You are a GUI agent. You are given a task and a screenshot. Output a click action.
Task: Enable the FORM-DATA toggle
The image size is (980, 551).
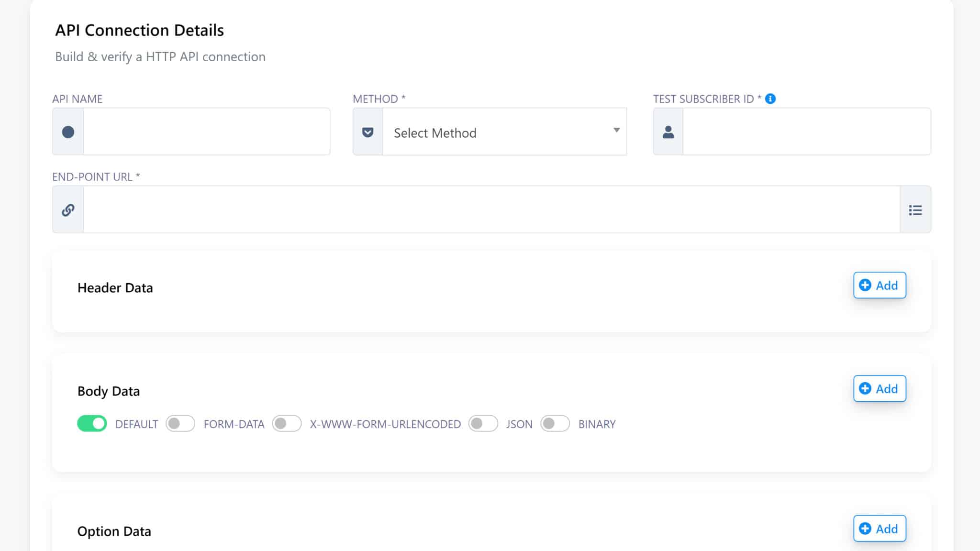[x=180, y=424]
